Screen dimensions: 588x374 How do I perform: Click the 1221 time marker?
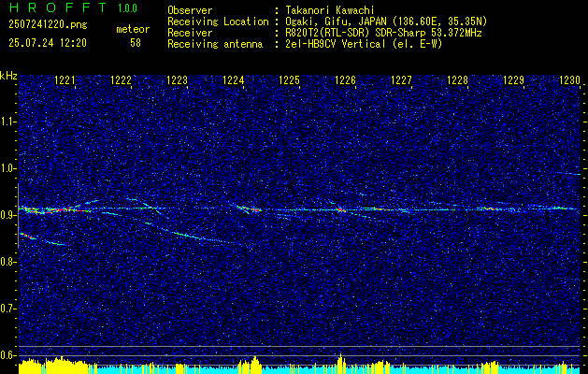65,80
